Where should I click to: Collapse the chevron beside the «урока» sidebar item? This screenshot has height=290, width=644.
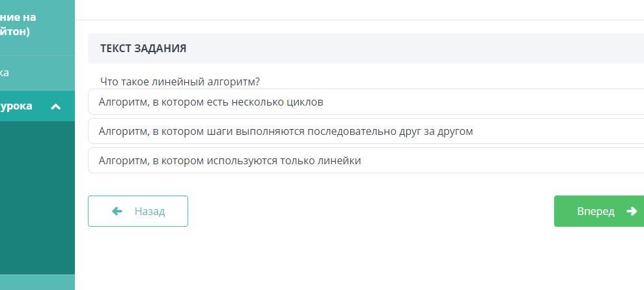point(55,107)
